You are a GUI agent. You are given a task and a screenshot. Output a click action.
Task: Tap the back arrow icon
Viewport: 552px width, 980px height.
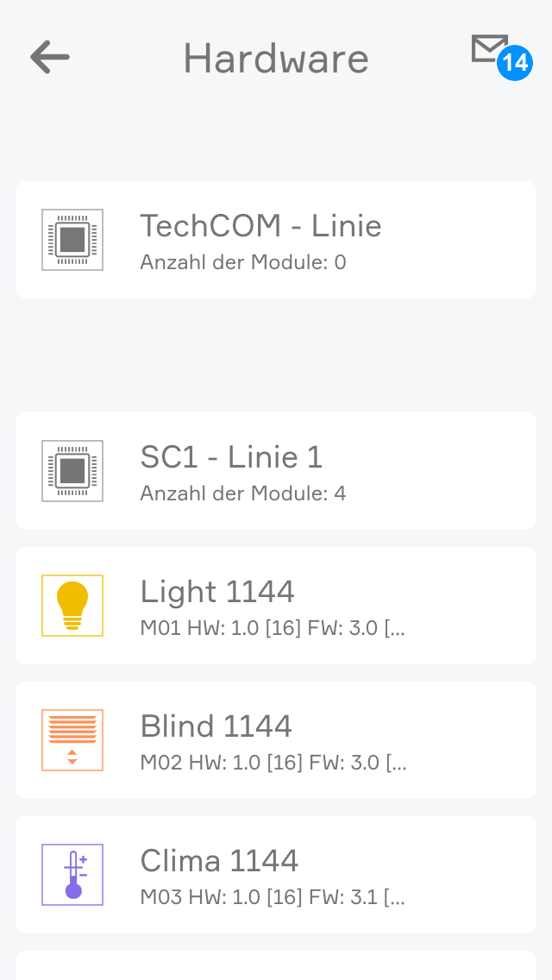click(x=49, y=58)
